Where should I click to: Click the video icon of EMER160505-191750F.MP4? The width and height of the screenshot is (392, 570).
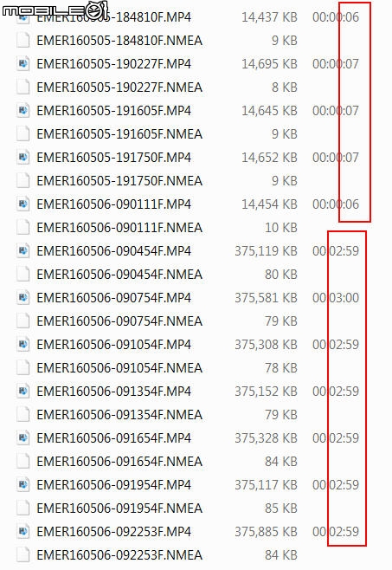point(23,158)
